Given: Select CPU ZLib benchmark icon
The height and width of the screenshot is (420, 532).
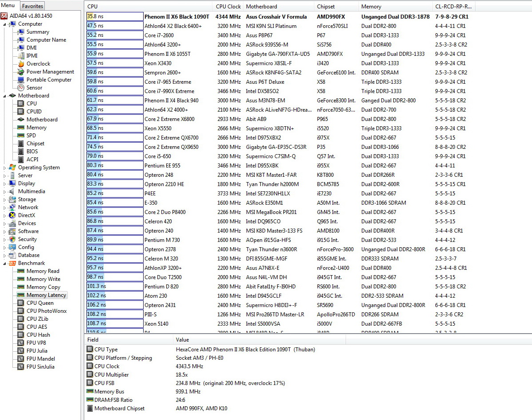Looking at the screenshot, I should tap(20, 319).
